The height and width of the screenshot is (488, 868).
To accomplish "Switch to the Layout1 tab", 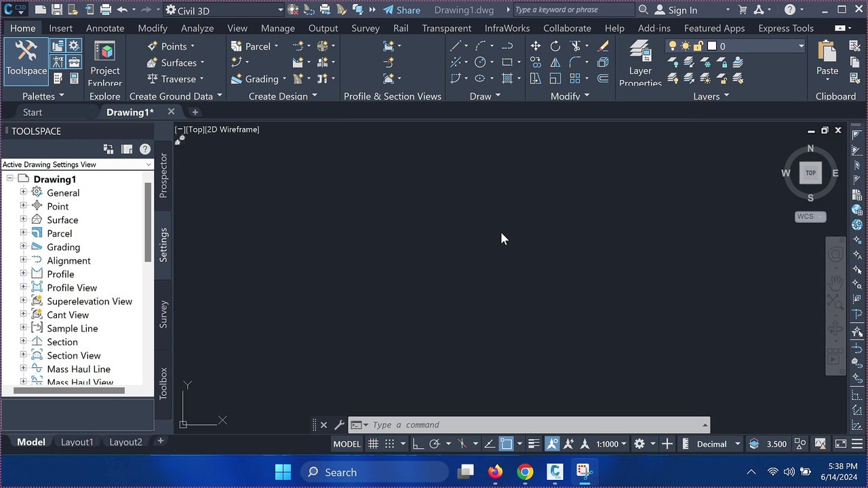I will [x=77, y=442].
